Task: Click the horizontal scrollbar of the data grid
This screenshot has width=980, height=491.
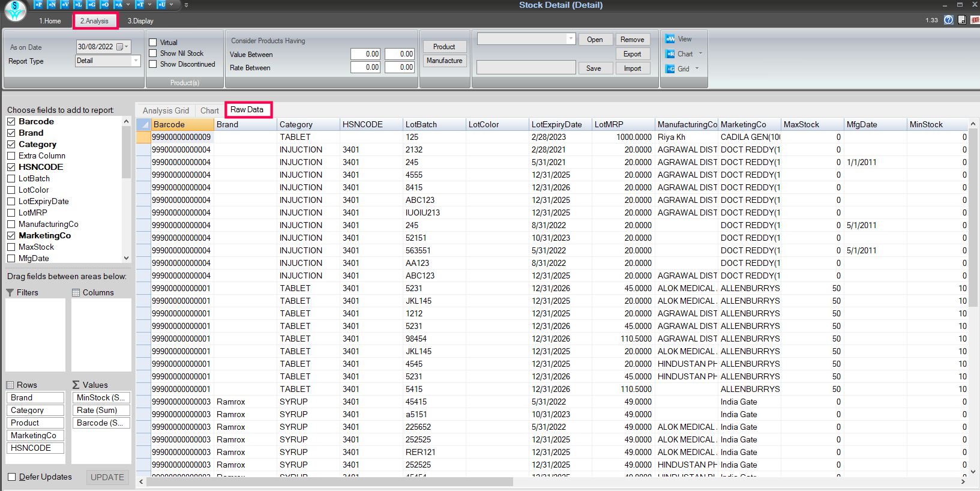Action: (551, 482)
